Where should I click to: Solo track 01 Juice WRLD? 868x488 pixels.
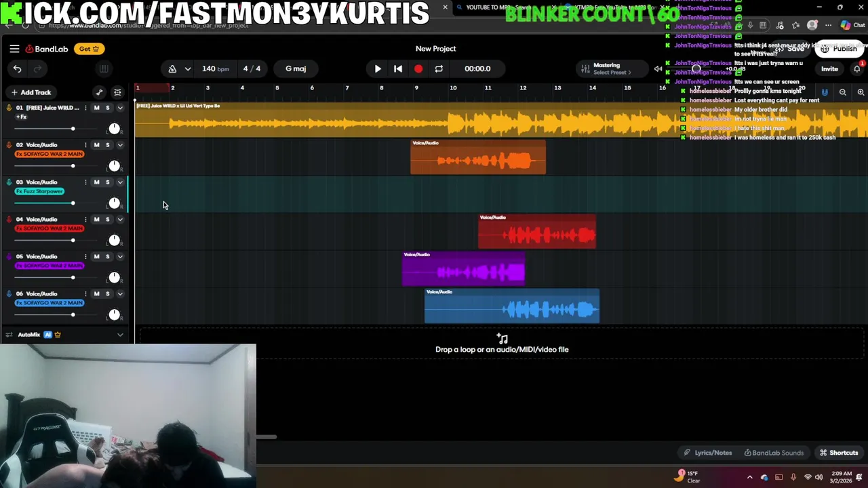click(x=107, y=108)
